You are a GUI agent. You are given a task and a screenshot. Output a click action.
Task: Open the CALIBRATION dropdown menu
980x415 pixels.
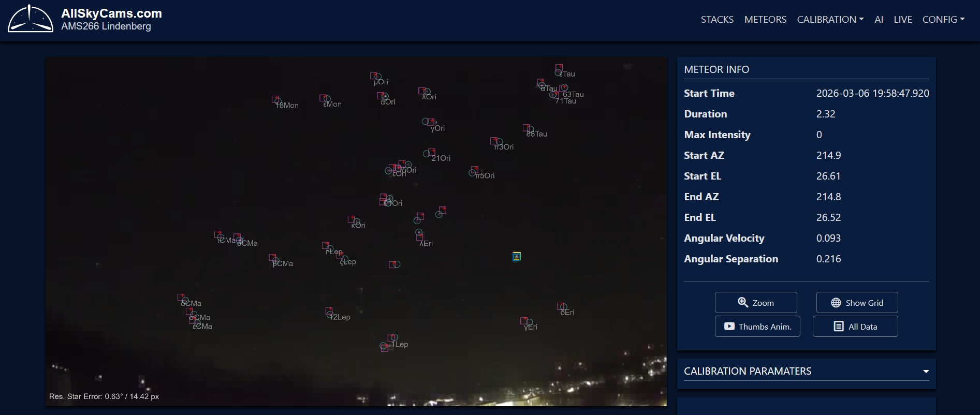tap(830, 20)
